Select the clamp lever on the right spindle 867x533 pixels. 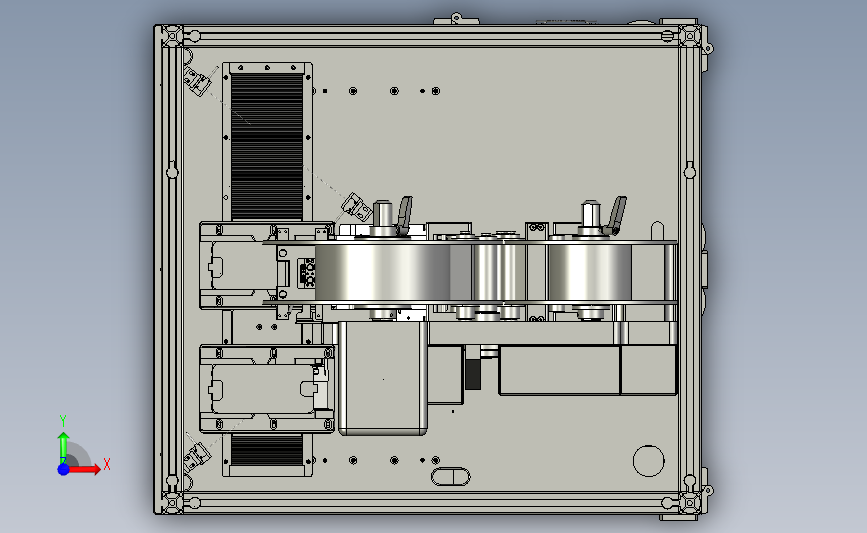pos(616,215)
